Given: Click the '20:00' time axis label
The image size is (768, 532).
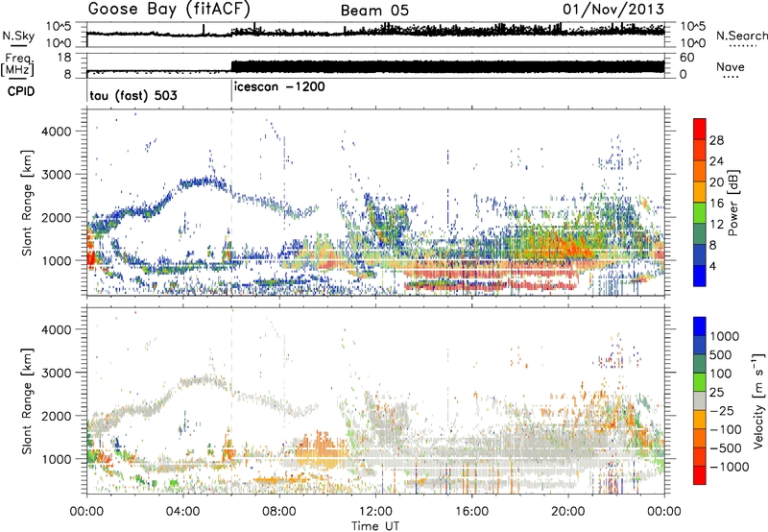Looking at the screenshot, I should pos(568,511).
